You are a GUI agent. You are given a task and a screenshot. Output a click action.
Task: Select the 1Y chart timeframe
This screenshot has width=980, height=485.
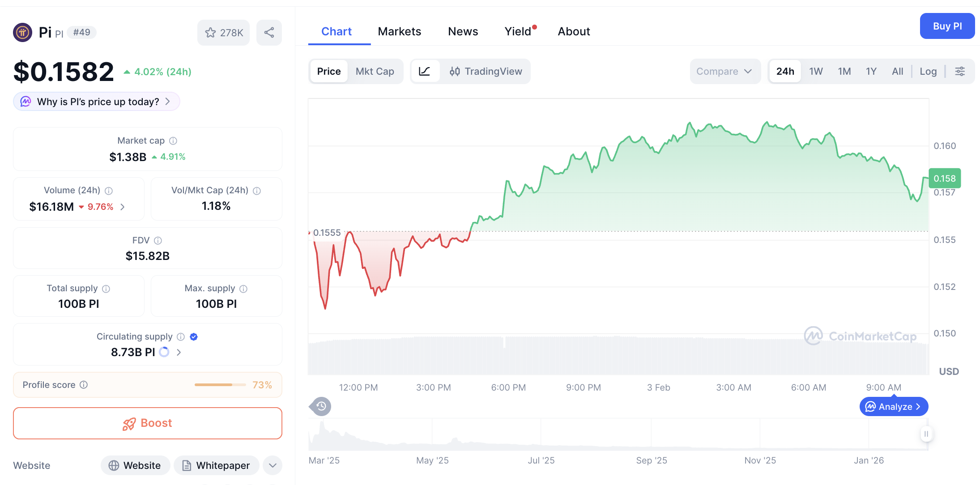[871, 71]
